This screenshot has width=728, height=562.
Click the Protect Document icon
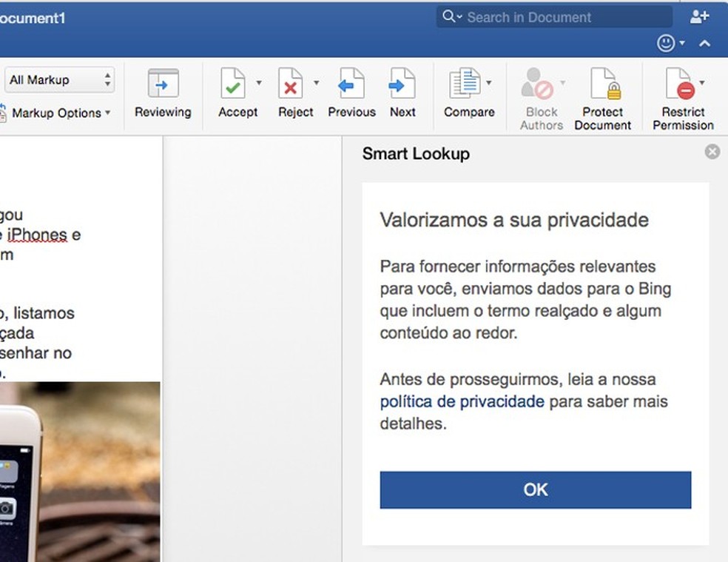(602, 84)
